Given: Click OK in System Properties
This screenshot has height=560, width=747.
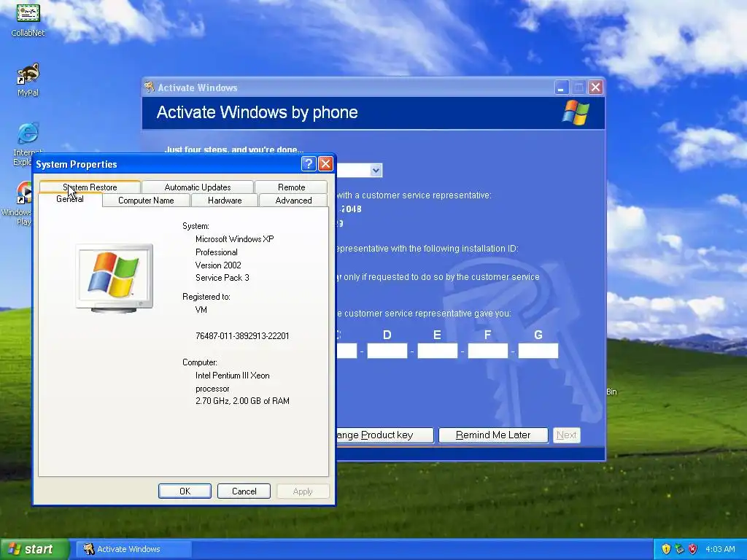Looking at the screenshot, I should click(x=185, y=491).
